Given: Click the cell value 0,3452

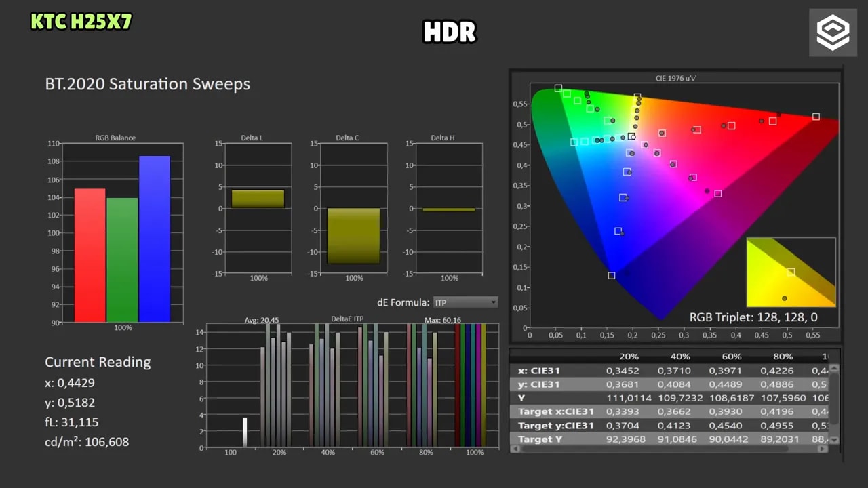Looking at the screenshot, I should point(622,371).
